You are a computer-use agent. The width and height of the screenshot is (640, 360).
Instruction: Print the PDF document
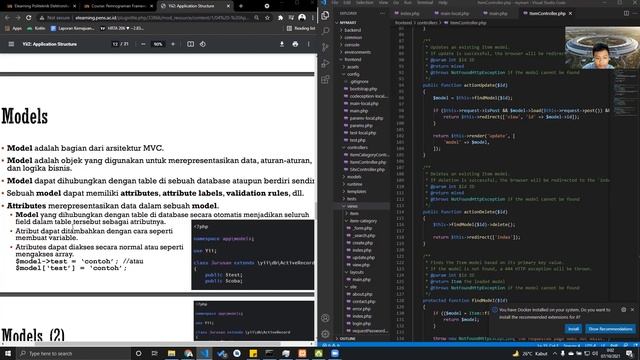(x=295, y=44)
